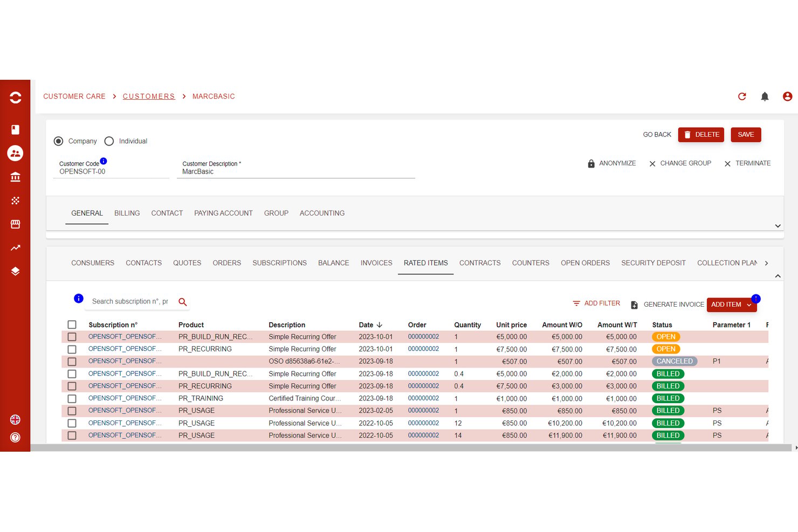Click the blue info badge on Add Item
The width and height of the screenshot is (798, 532).
point(756,298)
